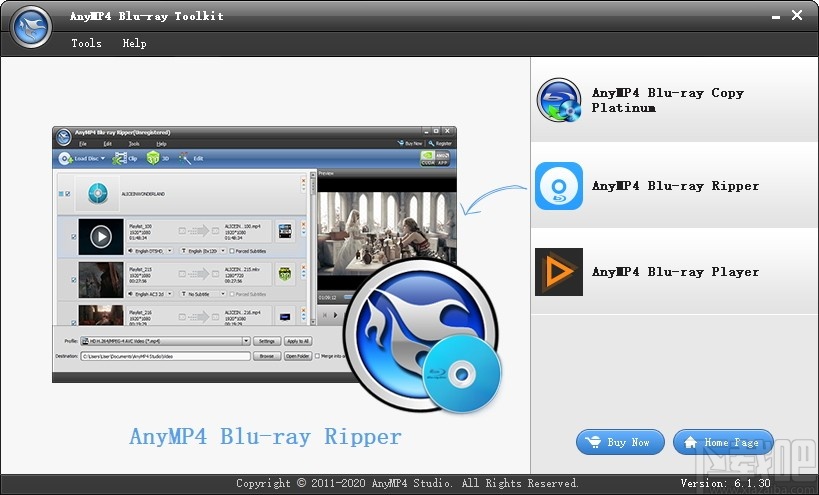Click the Copyright 2011-2020 AnyMP4 Studio text

[x=407, y=483]
